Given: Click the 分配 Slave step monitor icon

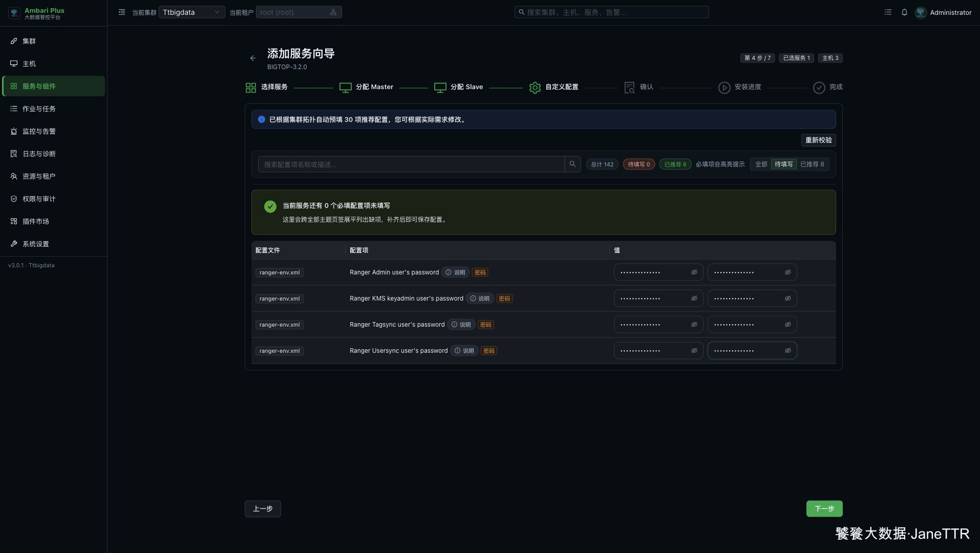Looking at the screenshot, I should point(440,88).
